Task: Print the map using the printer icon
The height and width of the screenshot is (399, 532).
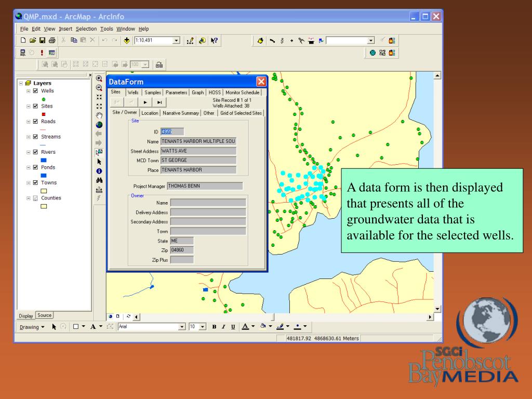Action: coord(52,41)
